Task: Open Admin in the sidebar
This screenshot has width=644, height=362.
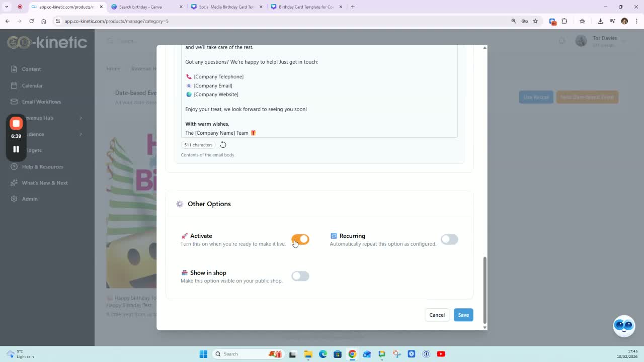Action: click(x=30, y=199)
